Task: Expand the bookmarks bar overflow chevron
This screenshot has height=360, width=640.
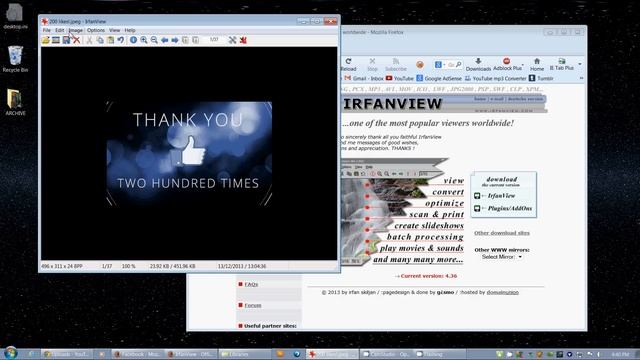Action: pyautogui.click(x=581, y=78)
